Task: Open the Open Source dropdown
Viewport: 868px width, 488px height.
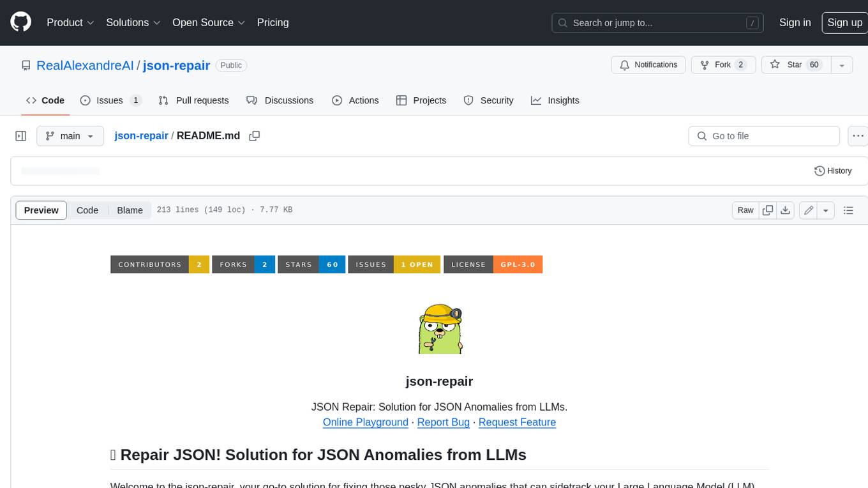Action: [x=209, y=22]
